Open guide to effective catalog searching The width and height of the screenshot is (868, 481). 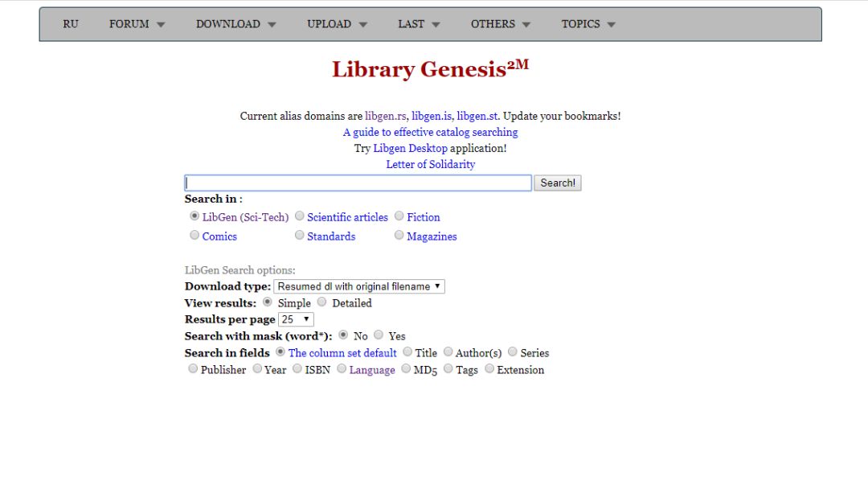pyautogui.click(x=430, y=132)
